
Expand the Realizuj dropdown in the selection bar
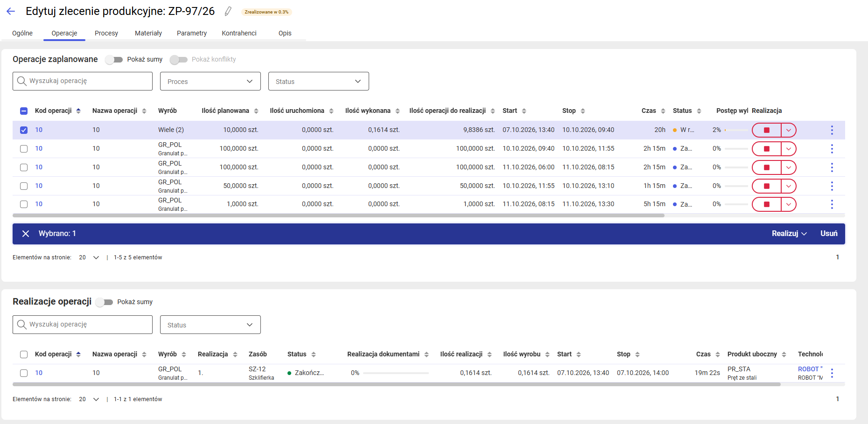(789, 234)
